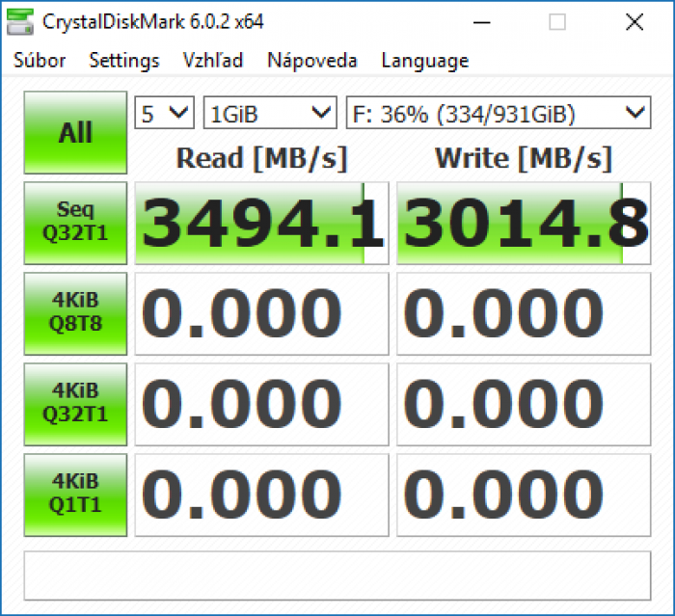Open the Vzhľad menu
Image resolution: width=675 pixels, height=616 pixels.
(213, 61)
